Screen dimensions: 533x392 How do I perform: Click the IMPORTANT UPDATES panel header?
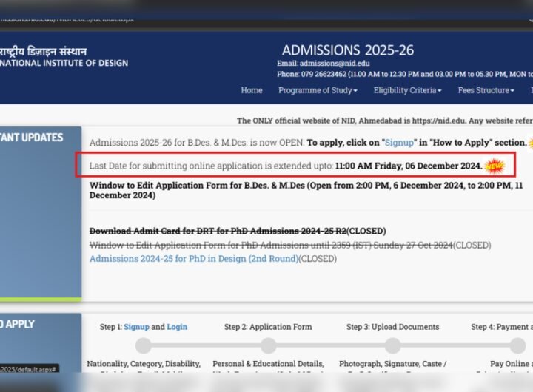pos(32,138)
